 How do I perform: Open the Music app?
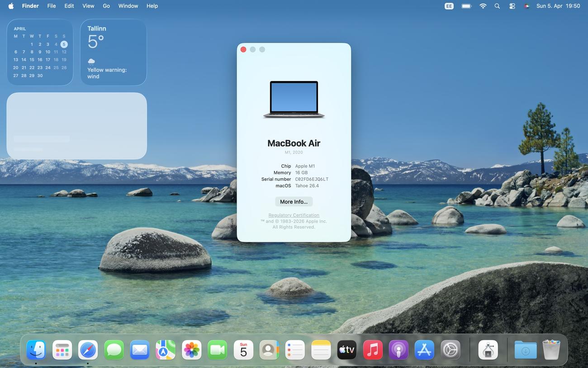(x=373, y=350)
